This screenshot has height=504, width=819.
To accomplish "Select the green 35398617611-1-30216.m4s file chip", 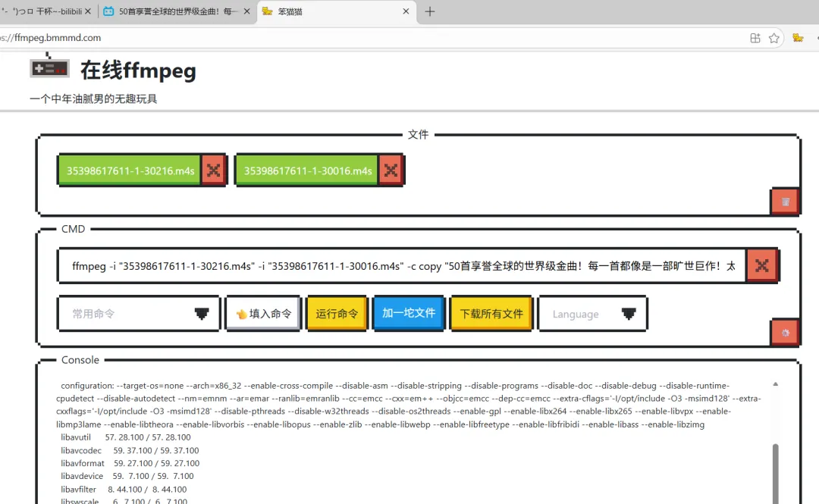I will click(130, 171).
